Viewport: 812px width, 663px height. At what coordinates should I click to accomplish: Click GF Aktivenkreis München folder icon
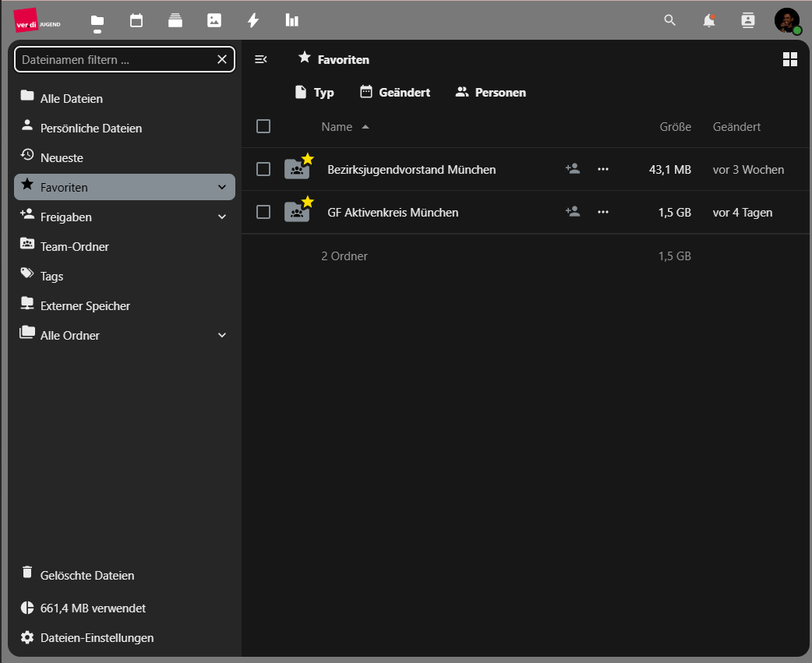(297, 212)
